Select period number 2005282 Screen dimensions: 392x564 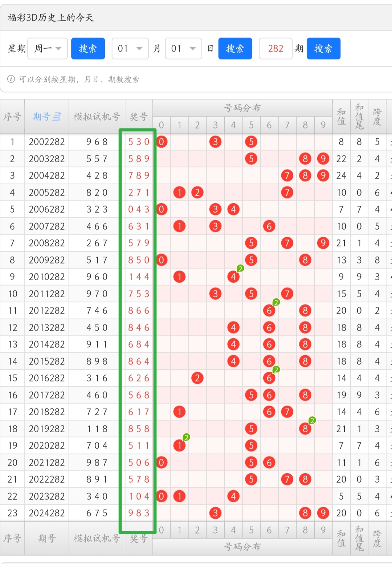tap(47, 192)
